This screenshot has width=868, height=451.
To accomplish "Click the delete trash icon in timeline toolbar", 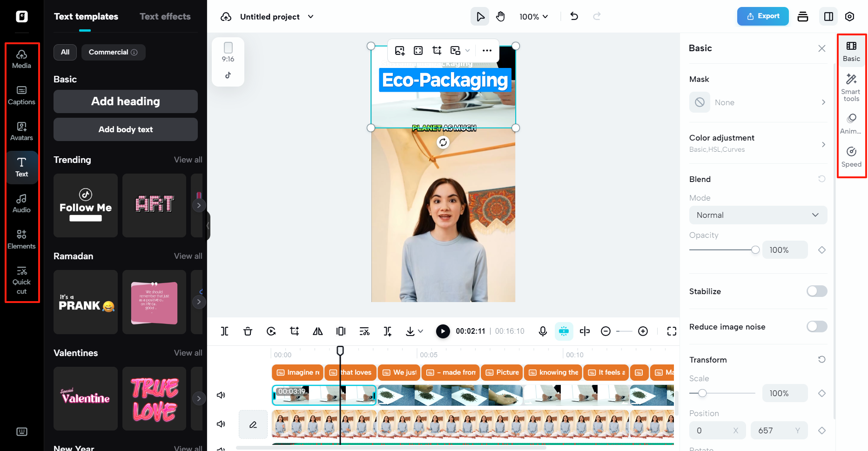I will pos(248,331).
